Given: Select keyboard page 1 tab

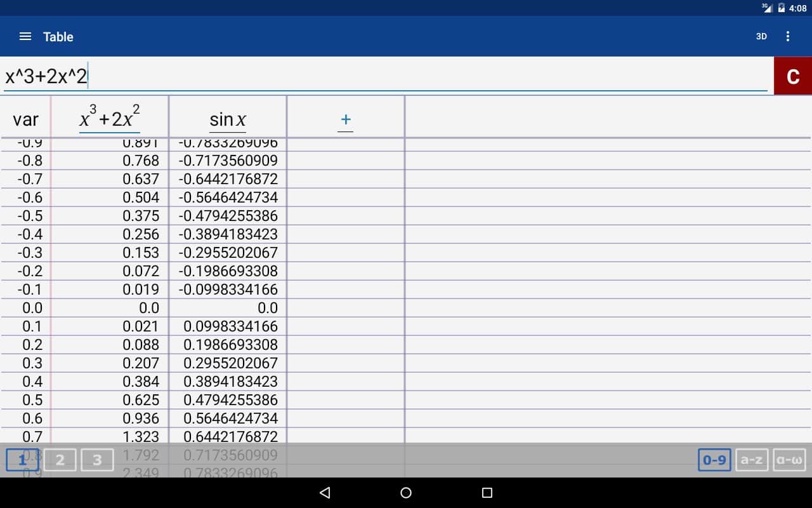Looking at the screenshot, I should pyautogui.click(x=22, y=460).
